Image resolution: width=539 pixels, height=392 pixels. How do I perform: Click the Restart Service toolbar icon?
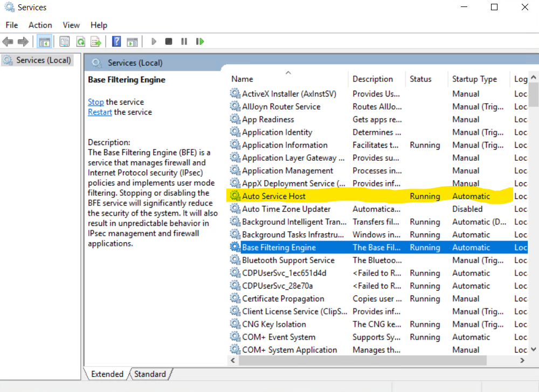point(200,42)
